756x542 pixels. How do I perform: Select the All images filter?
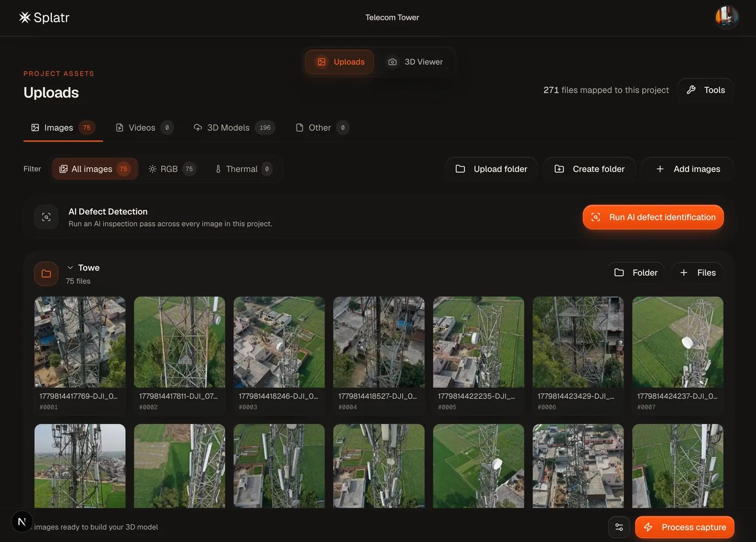(x=95, y=169)
